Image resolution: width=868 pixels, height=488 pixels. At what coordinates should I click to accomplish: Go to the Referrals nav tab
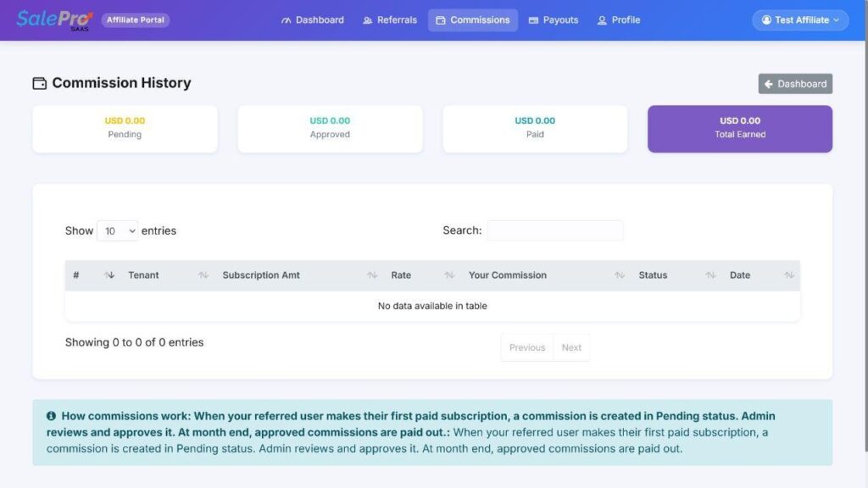[390, 20]
